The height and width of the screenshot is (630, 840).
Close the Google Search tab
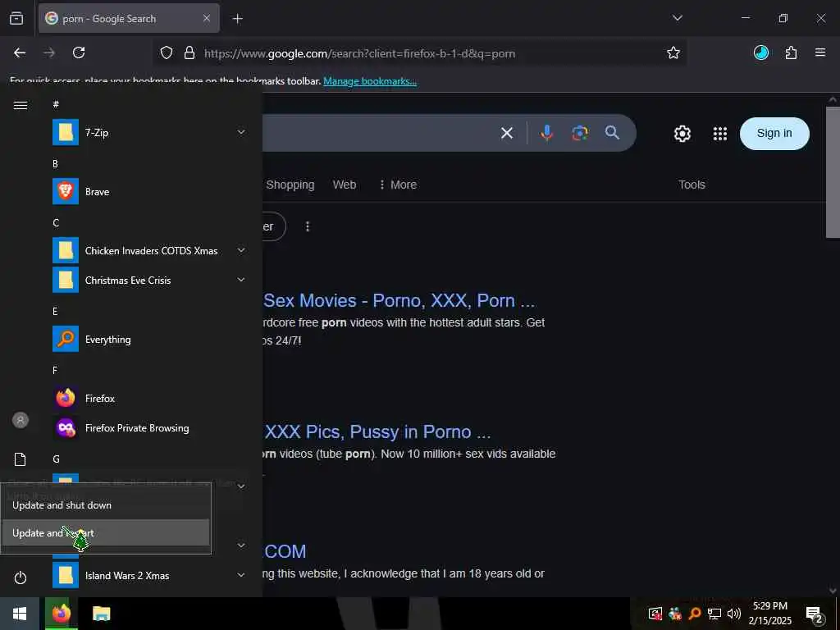click(207, 19)
